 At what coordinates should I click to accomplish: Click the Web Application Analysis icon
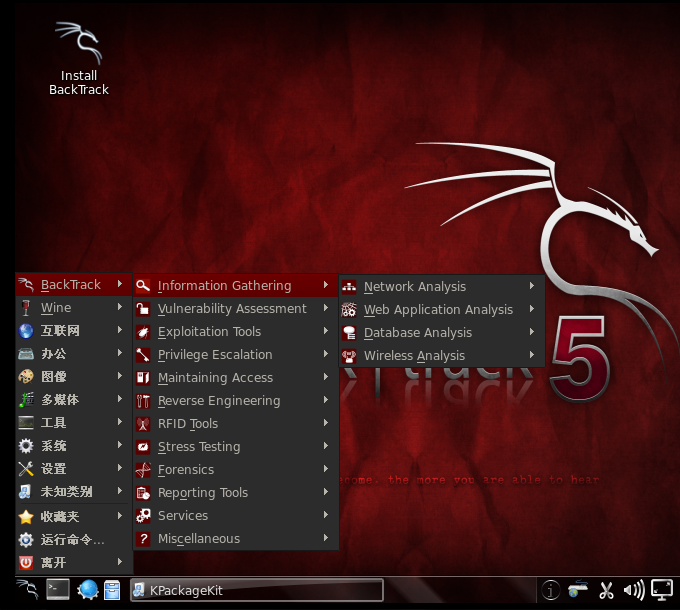pos(349,310)
